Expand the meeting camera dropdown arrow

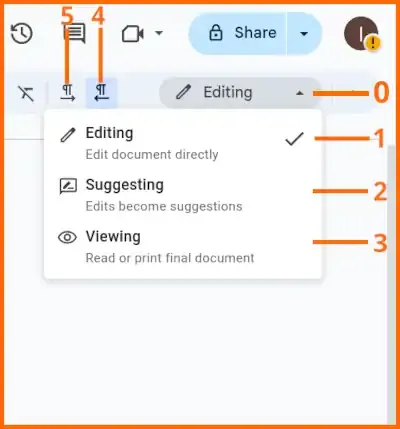159,33
